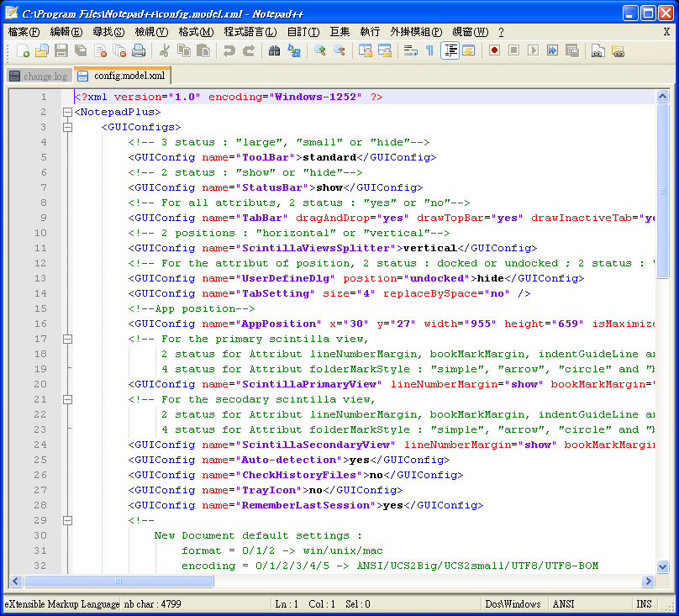Click the INS mode status bar field
679x616 pixels.
pyautogui.click(x=644, y=604)
